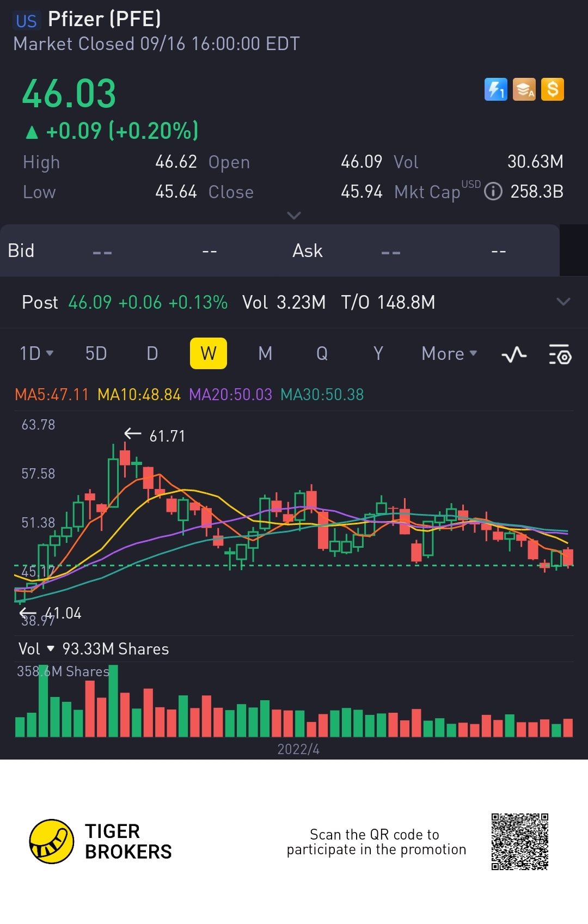Open chart display settings icon
The width and height of the screenshot is (588, 924).
[560, 354]
